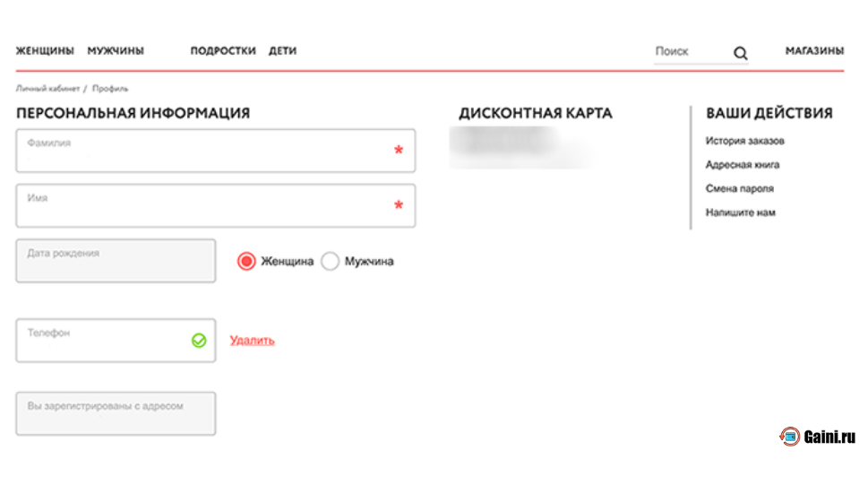Click the Удалить link next to phone
The width and height of the screenshot is (868, 485).
252,341
